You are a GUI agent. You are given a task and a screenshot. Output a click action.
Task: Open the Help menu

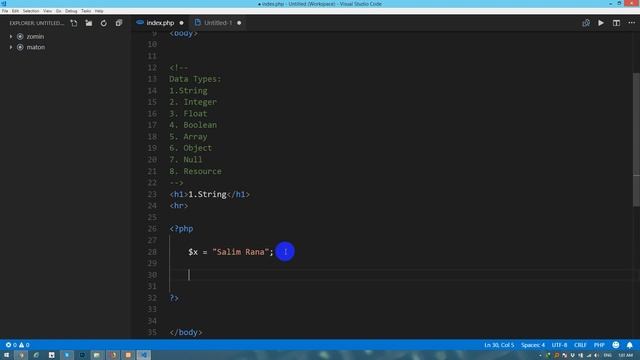99,11
